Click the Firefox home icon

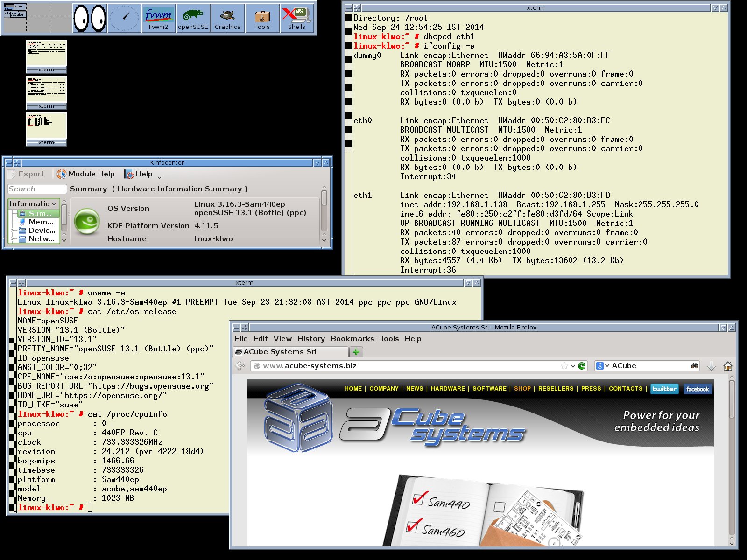click(727, 366)
